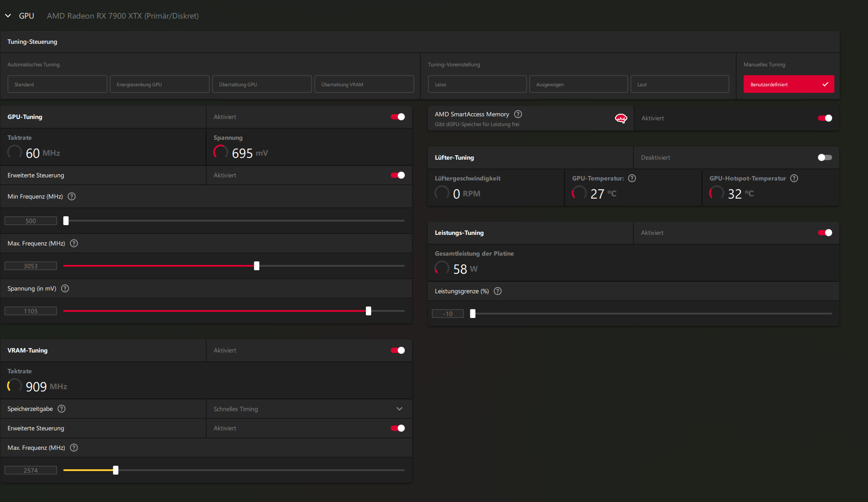Click the red SmartAccess Memory brain icon

coord(621,118)
